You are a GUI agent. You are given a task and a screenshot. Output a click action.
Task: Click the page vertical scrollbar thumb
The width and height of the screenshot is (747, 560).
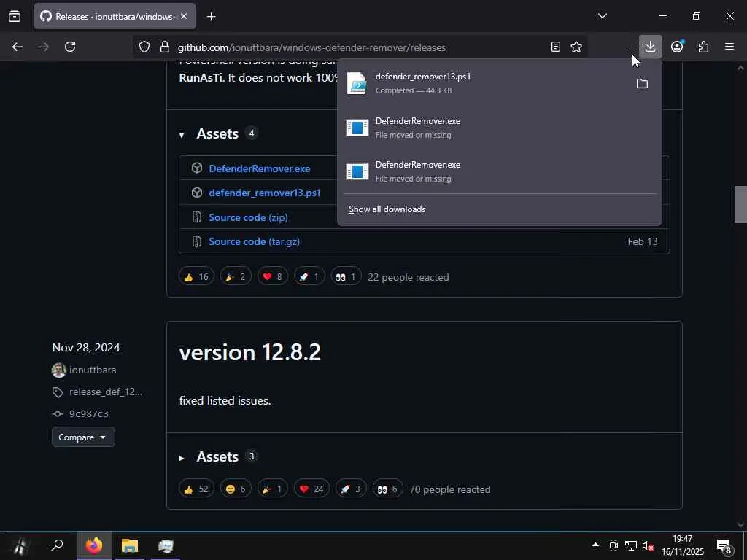740,204
